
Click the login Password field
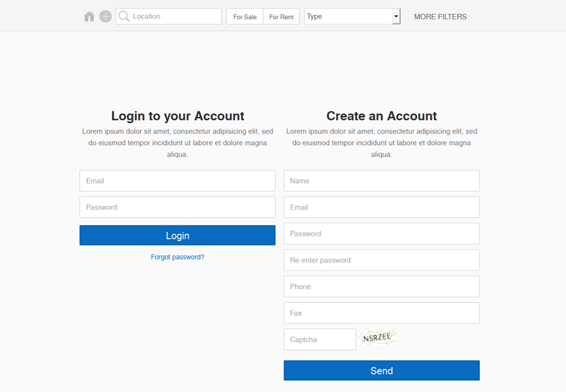pyautogui.click(x=177, y=207)
